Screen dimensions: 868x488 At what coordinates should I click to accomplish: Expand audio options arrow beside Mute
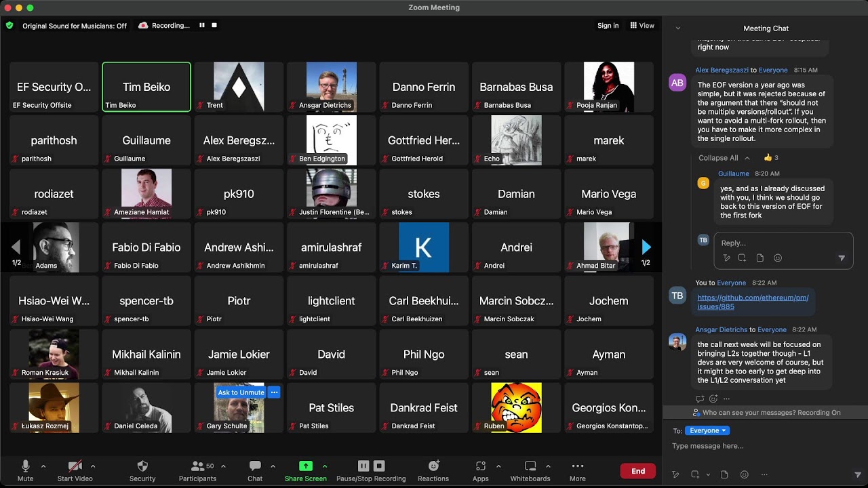[43, 466]
